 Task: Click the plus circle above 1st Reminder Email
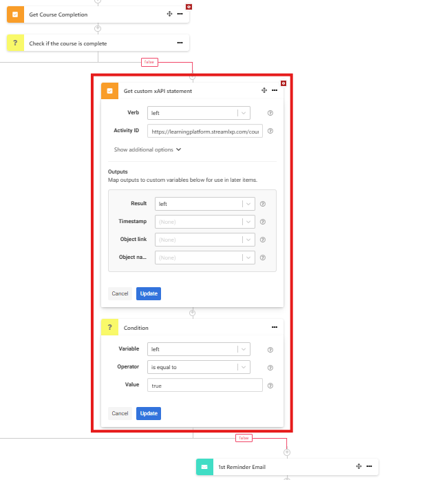click(x=287, y=452)
